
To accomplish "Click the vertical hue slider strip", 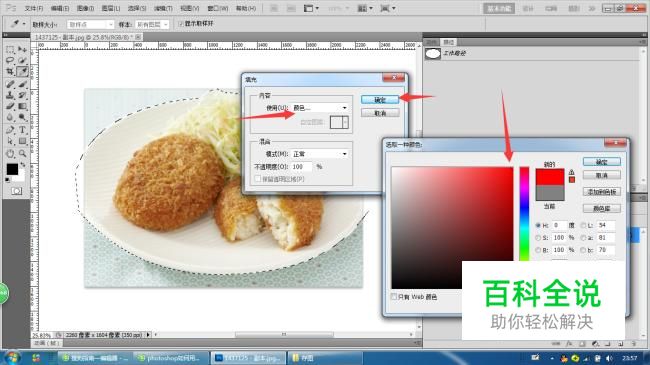I will tap(524, 214).
